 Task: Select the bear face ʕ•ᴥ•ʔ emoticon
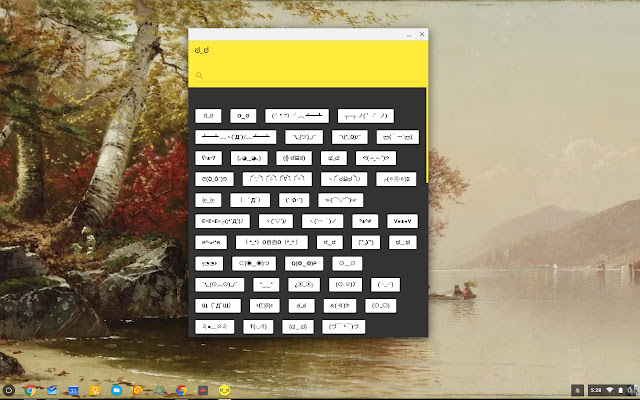pyautogui.click(x=209, y=158)
